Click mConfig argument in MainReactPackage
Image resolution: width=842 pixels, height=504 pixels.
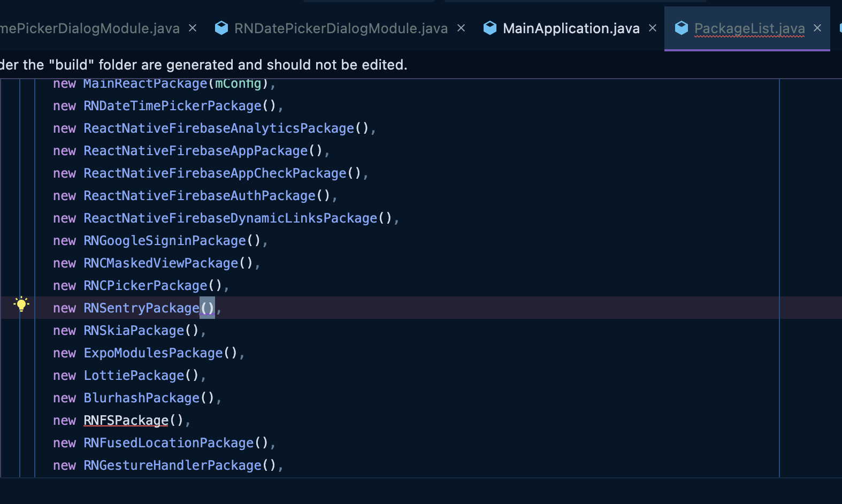tap(239, 84)
